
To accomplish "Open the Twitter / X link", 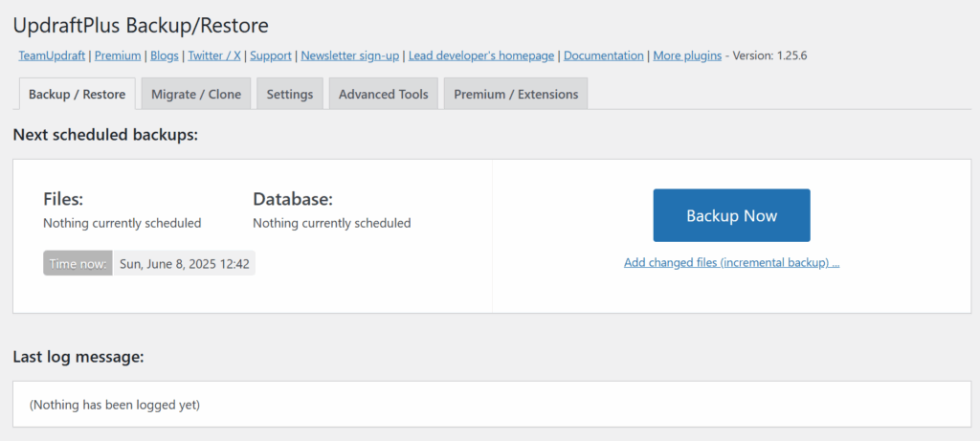I will (214, 55).
